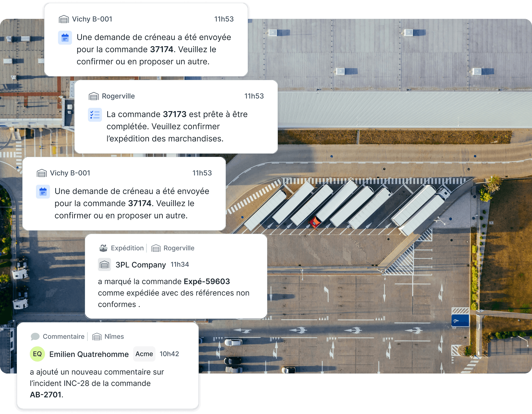Viewport: 532px width, 414px height.
Task: Open order AB-2701 link
Action: pos(46,394)
